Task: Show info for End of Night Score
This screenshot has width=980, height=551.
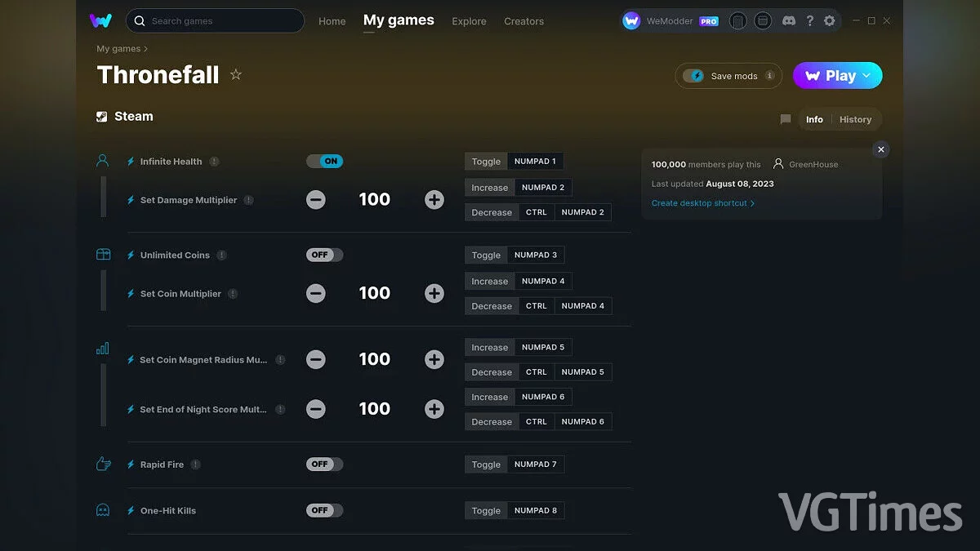Action: [280, 410]
